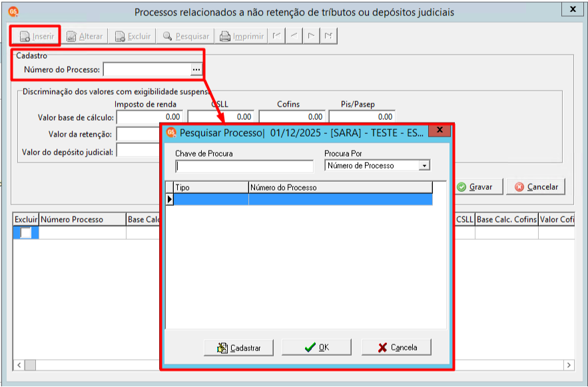
Task: Go to first record arrow
Action: [x=277, y=36]
